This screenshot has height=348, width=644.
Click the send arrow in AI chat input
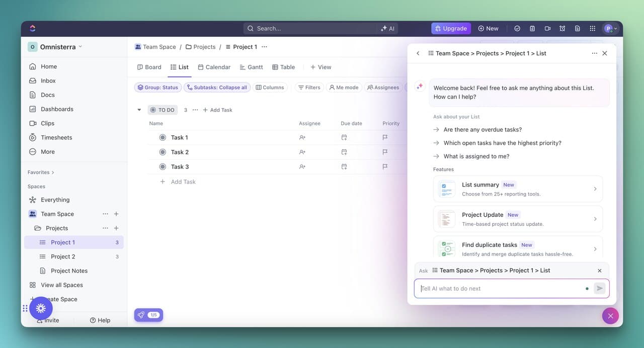(x=599, y=288)
